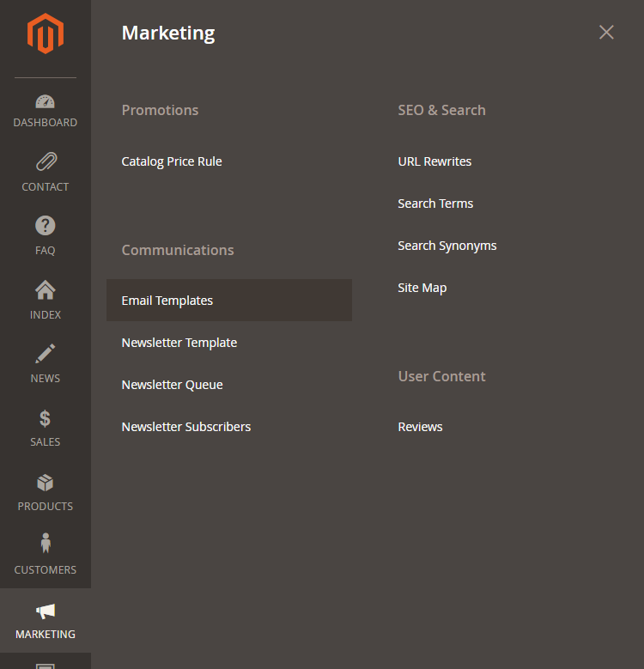644x669 pixels.
Task: Click the Communications section heading
Action: pyautogui.click(x=178, y=250)
